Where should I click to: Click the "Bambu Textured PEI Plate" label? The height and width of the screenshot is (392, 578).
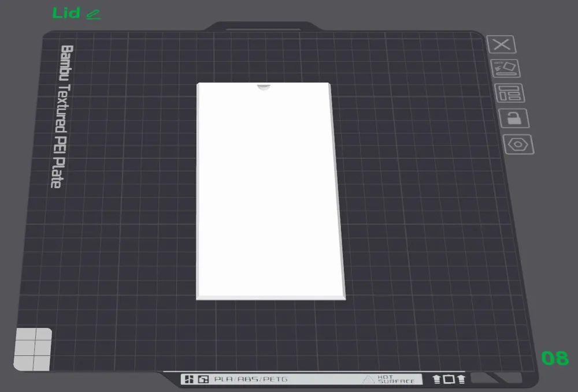[x=62, y=116]
